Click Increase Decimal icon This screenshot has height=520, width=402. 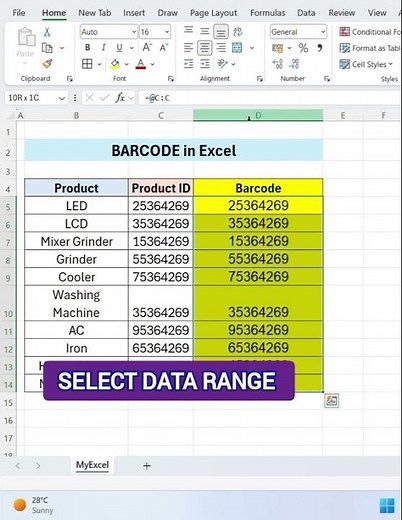click(277, 64)
